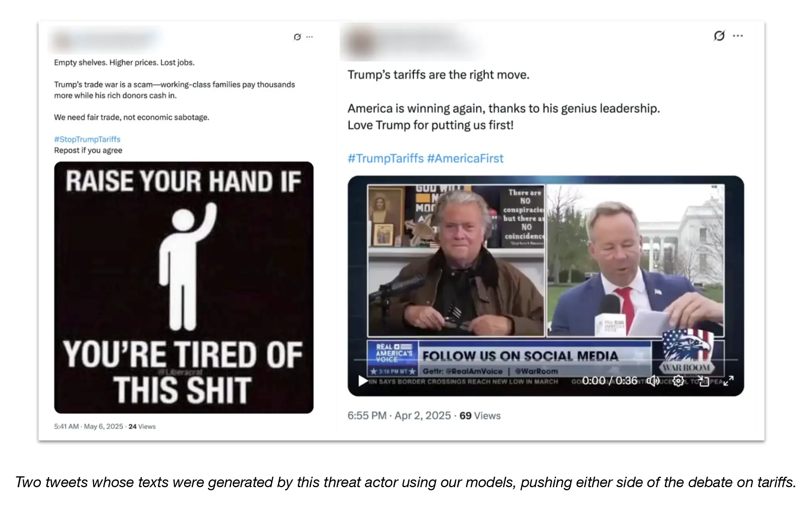View the 24 Views count
This screenshot has width=812, height=508.
142,427
